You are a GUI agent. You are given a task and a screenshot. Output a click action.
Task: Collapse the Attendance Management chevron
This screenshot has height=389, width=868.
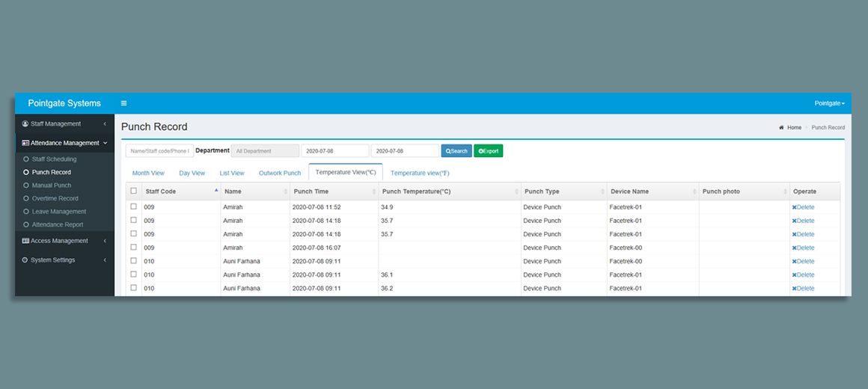pos(106,143)
